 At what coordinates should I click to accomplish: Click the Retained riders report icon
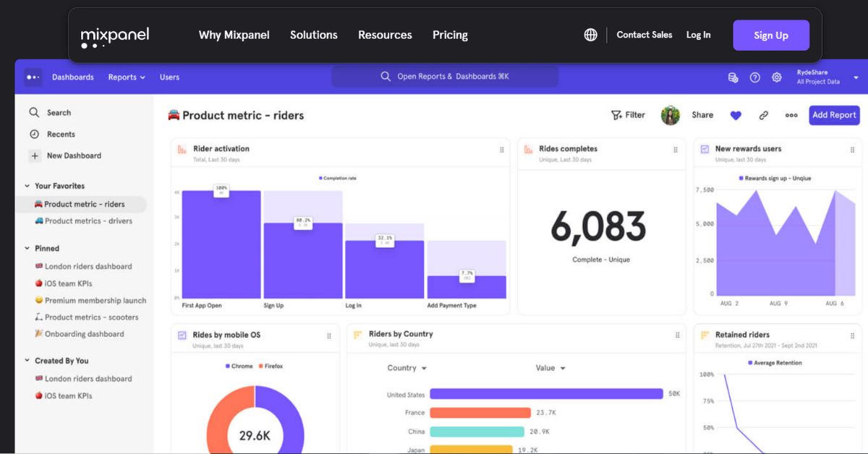tap(705, 335)
